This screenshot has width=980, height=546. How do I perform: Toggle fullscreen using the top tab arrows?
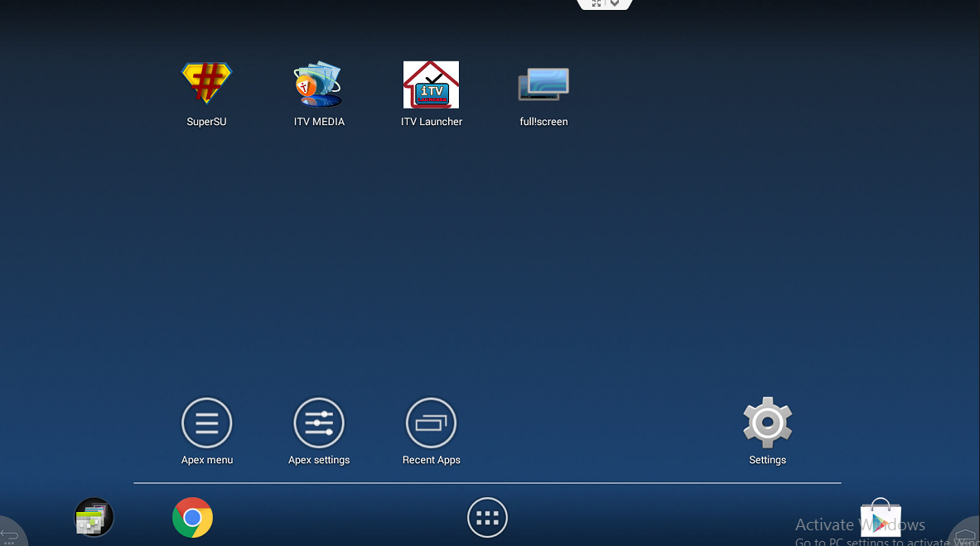click(x=596, y=4)
